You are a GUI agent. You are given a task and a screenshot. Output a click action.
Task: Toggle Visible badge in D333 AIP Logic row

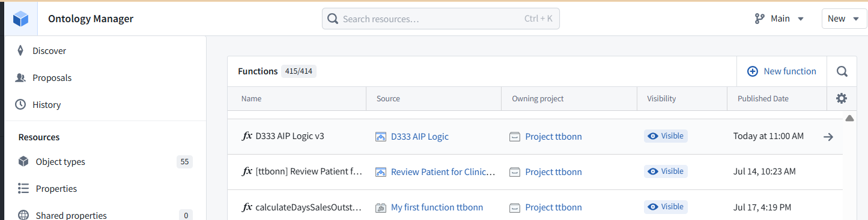click(x=666, y=136)
